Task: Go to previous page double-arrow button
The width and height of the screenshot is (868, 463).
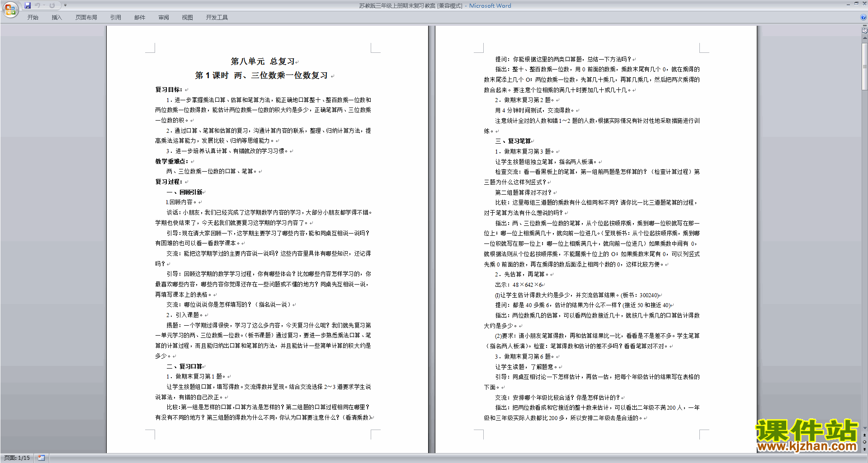Action: [x=864, y=435]
